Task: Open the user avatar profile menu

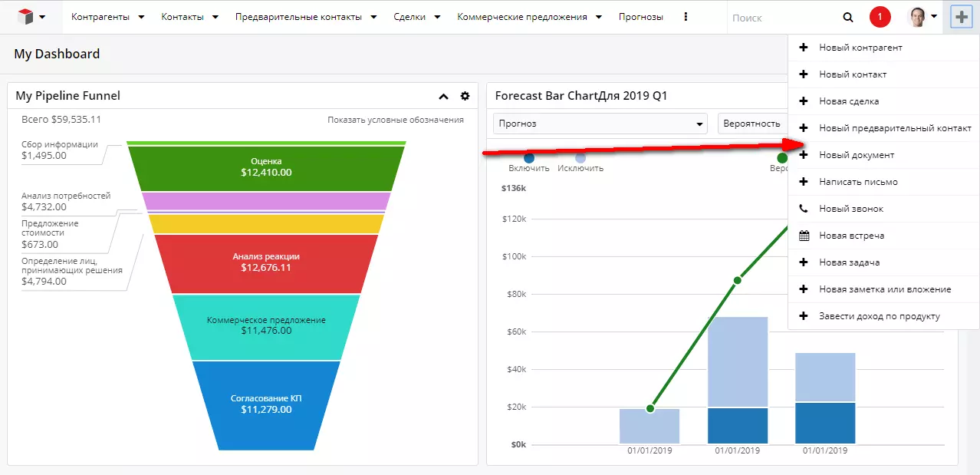Action: pyautogui.click(x=922, y=16)
